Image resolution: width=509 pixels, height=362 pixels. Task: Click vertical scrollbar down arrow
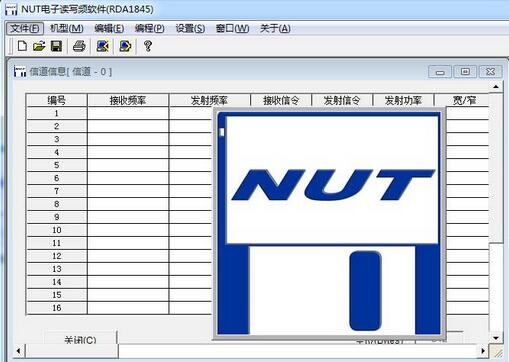pos(496,338)
